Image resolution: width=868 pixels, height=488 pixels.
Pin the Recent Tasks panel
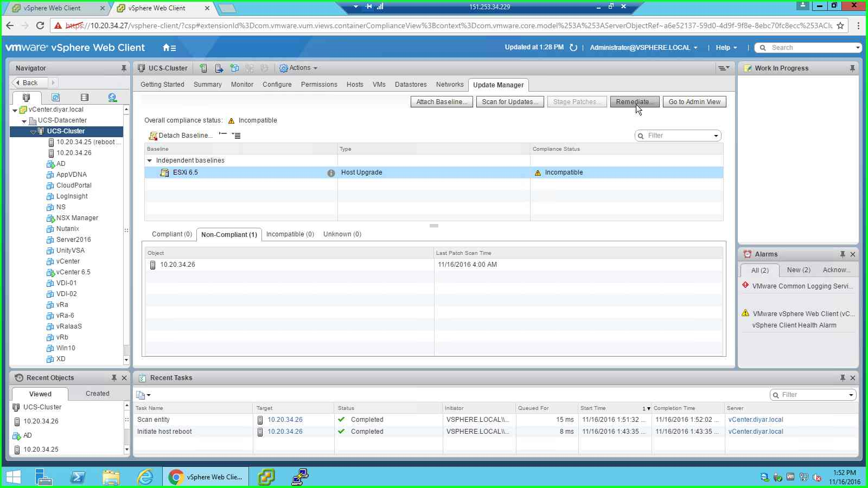coord(843,378)
